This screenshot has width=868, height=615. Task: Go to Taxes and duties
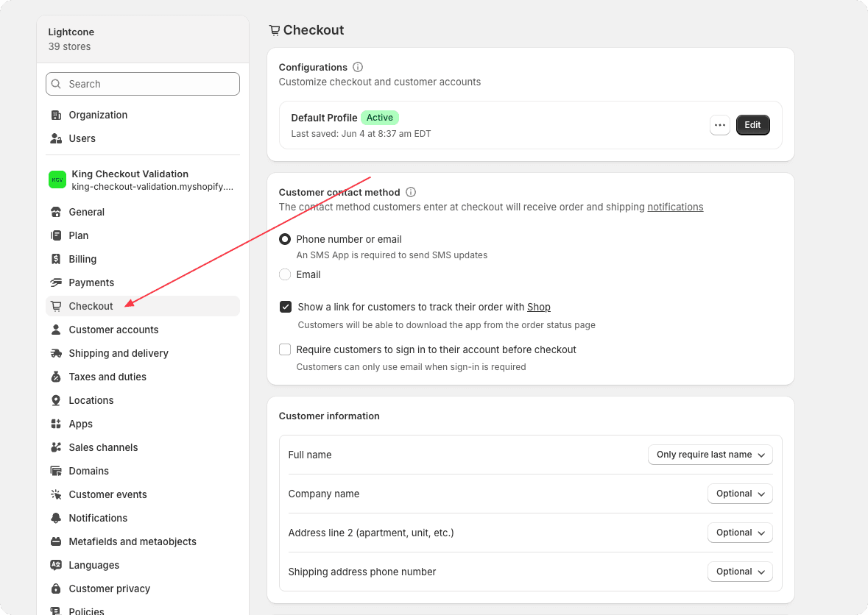point(143,377)
